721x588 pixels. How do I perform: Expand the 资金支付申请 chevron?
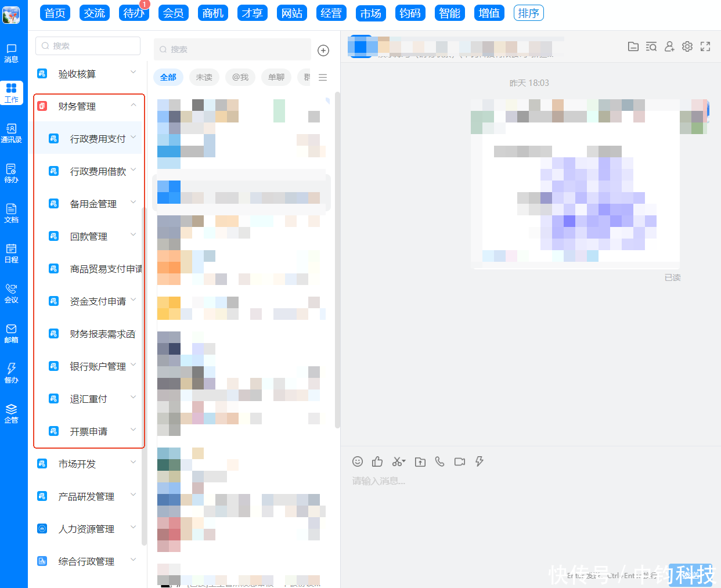pos(134,300)
